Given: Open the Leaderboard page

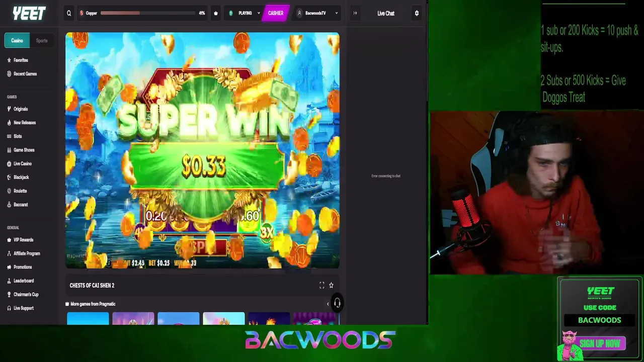Looking at the screenshot, I should pyautogui.click(x=24, y=281).
